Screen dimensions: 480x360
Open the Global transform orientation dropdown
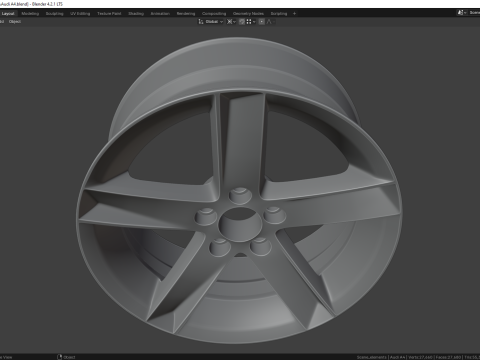[x=211, y=22]
